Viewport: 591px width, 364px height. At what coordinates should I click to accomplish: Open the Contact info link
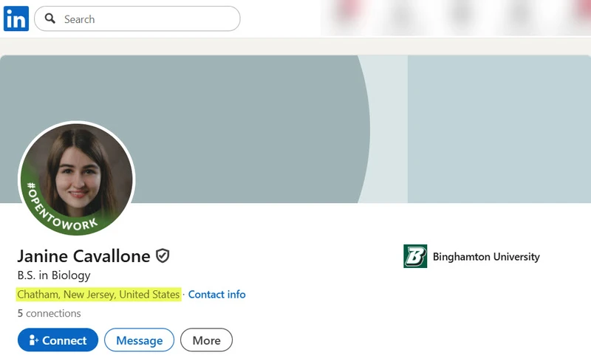coord(216,295)
